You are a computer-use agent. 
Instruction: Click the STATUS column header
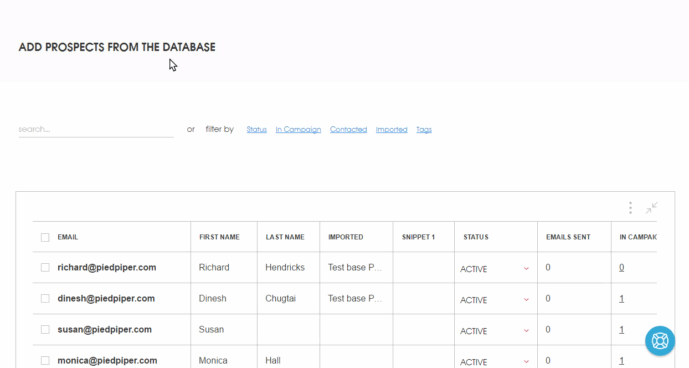coord(476,237)
